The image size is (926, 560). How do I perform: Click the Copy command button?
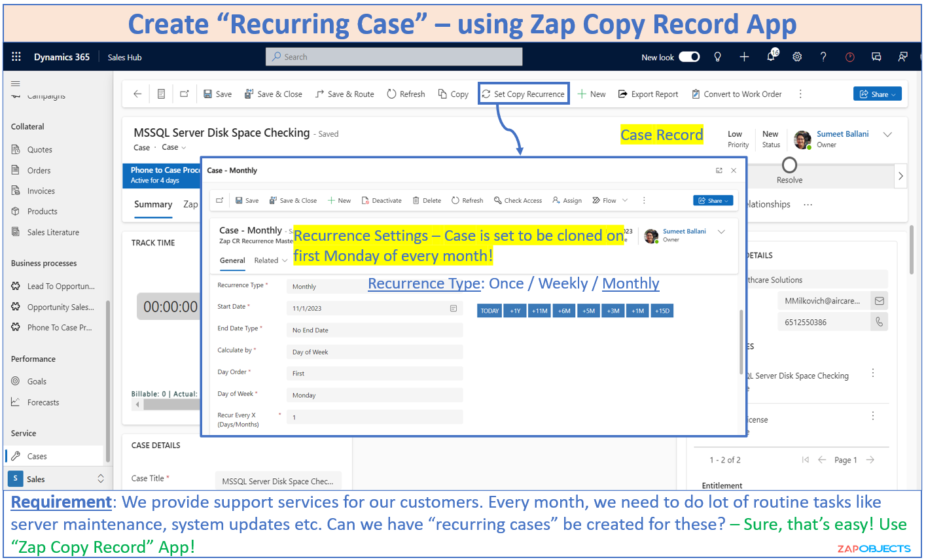click(454, 94)
